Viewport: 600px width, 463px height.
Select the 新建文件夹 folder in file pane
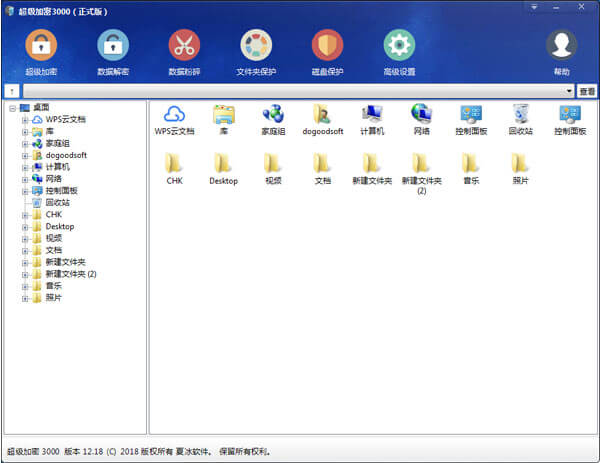coord(372,169)
